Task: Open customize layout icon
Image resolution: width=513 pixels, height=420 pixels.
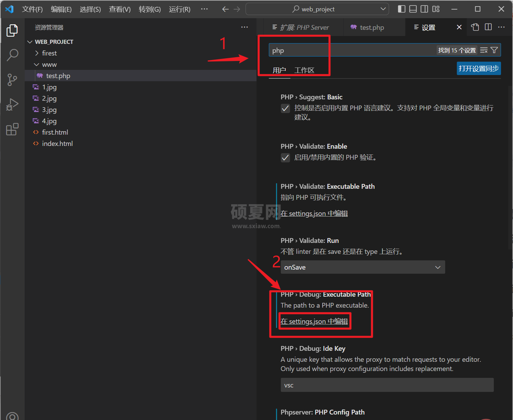Action: [x=436, y=9]
